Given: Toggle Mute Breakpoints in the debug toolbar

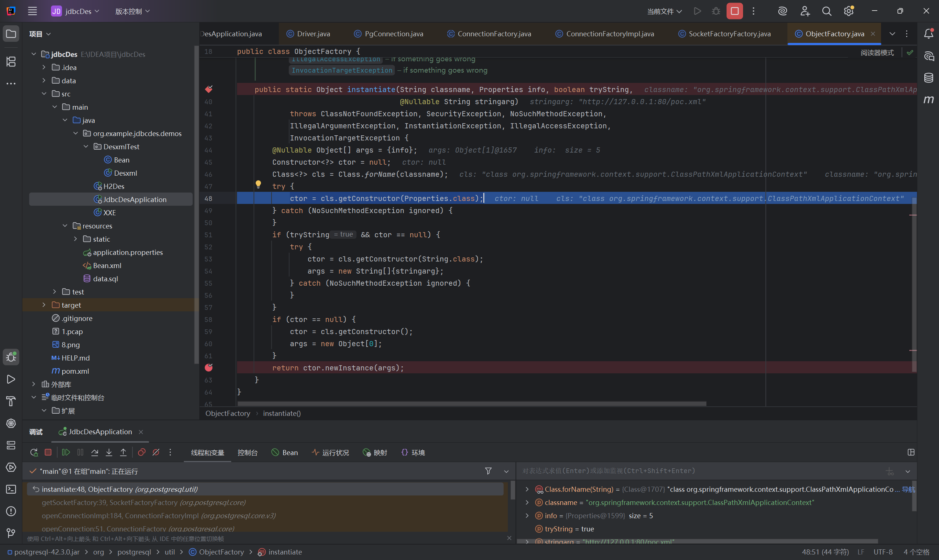Looking at the screenshot, I should (156, 452).
